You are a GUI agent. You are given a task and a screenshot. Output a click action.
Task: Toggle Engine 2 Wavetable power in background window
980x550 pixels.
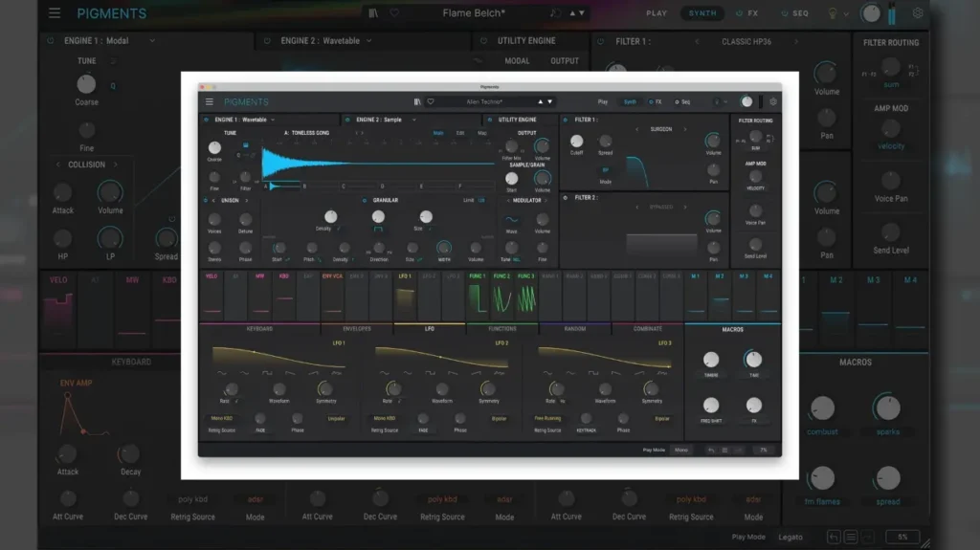[268, 40]
